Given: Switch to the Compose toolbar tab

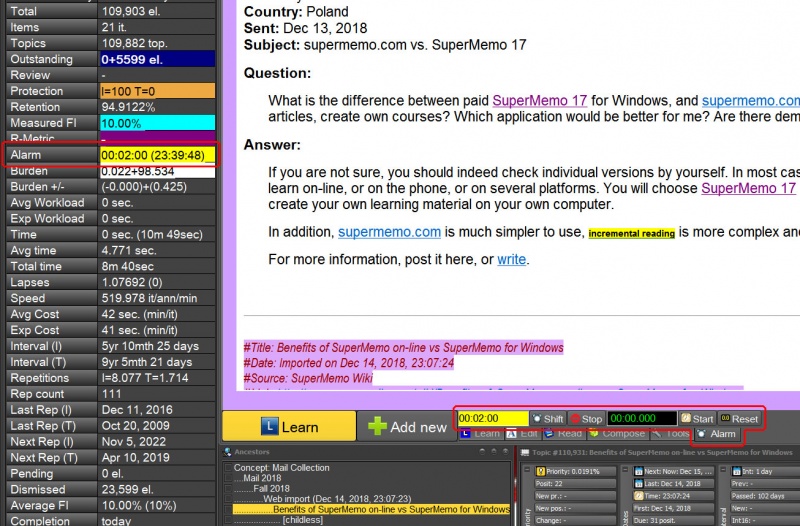Looking at the screenshot, I should pyautogui.click(x=616, y=434).
